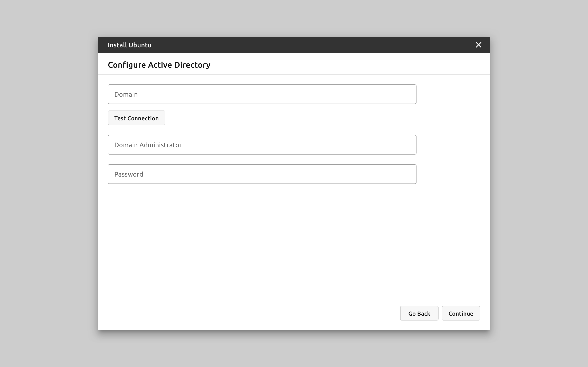Focus the Domain Administrator input
This screenshot has height=367, width=588.
pos(262,145)
